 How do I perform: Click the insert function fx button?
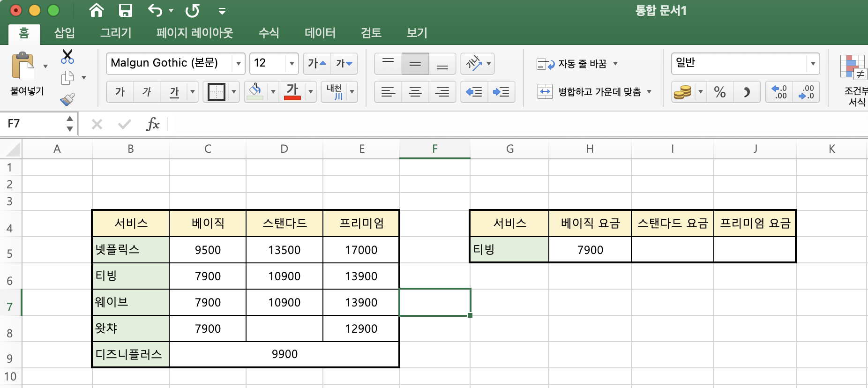[x=153, y=124]
